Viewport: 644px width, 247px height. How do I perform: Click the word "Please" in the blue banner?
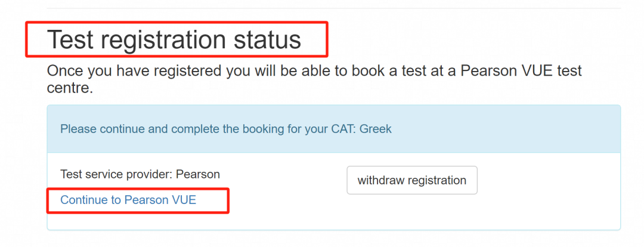(x=78, y=129)
